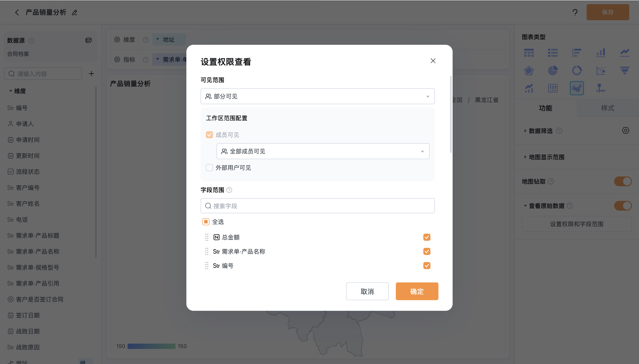Click the help icon beside 查看原始数据
The image size is (639, 364).
coord(570,206)
